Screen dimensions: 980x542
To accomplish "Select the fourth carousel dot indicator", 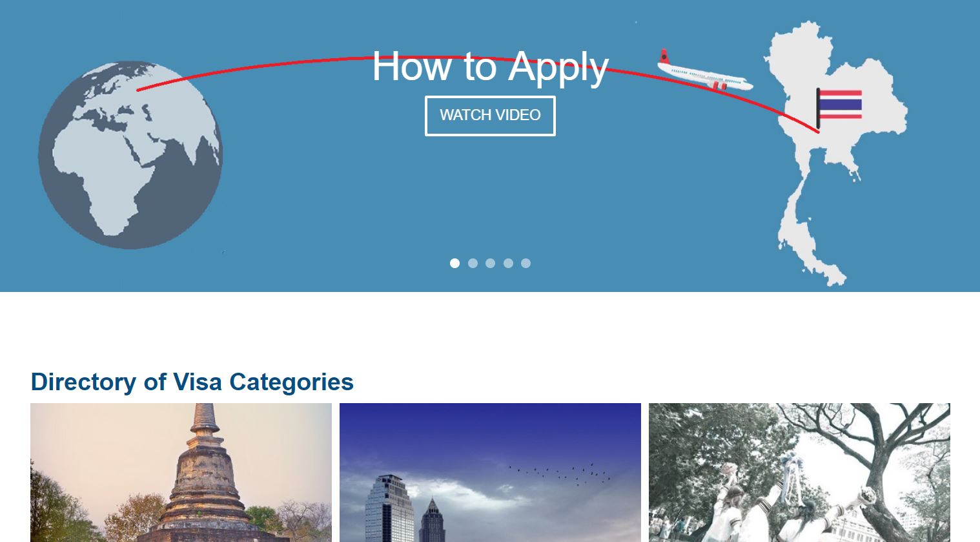I will click(508, 263).
